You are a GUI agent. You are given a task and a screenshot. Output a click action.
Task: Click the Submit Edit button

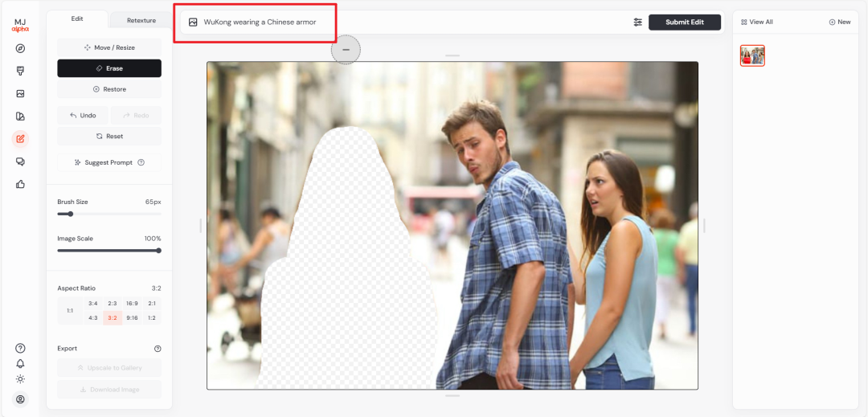685,22
